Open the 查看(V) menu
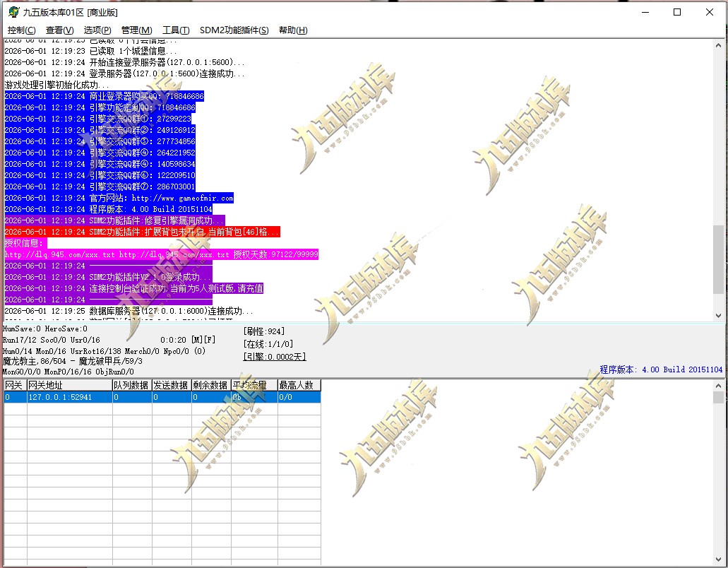Viewport: 728px width, 568px height. (59, 30)
